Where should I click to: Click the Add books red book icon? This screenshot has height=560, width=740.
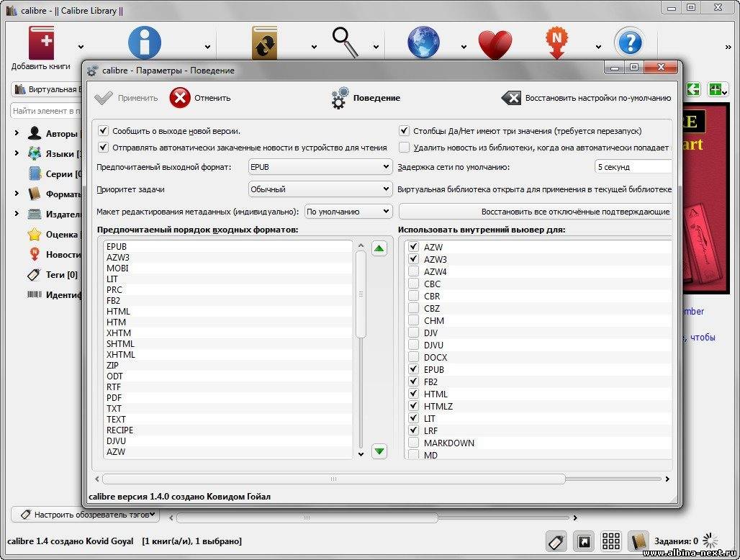(x=42, y=42)
